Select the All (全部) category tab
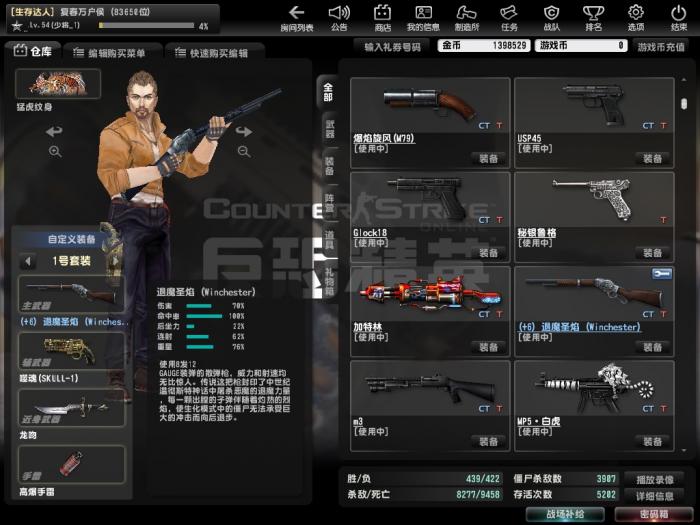This screenshot has width=700, height=525. pos(328,92)
